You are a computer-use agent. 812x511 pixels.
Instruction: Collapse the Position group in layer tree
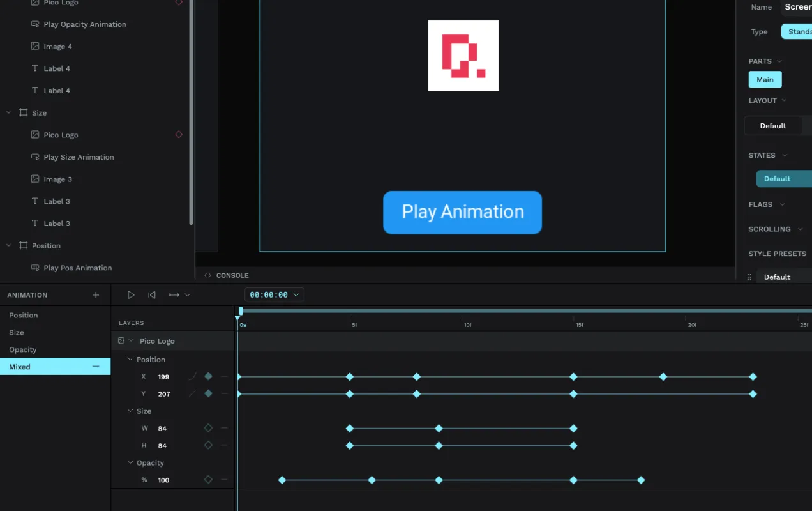(x=9, y=245)
